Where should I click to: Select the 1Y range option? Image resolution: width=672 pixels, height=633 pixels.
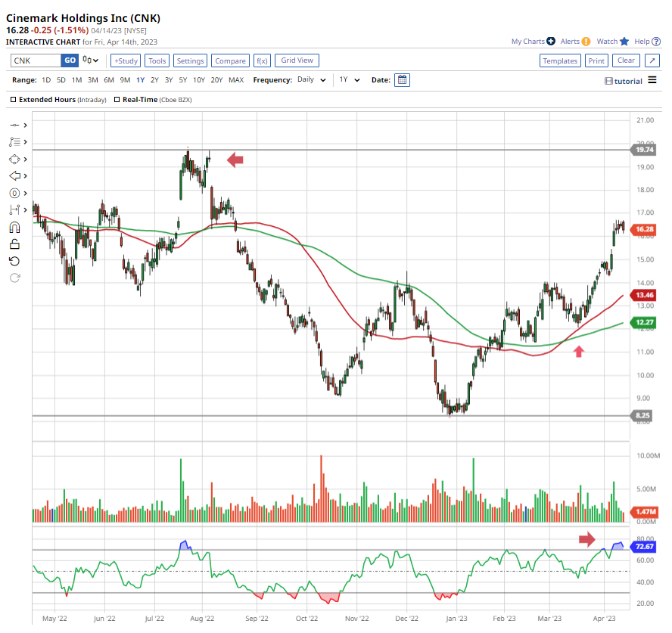(141, 80)
